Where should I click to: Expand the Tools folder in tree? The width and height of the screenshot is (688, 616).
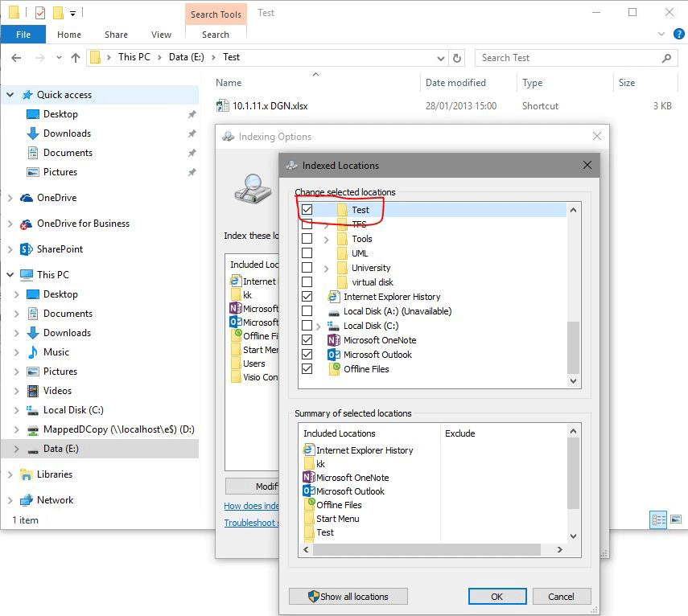coord(326,239)
